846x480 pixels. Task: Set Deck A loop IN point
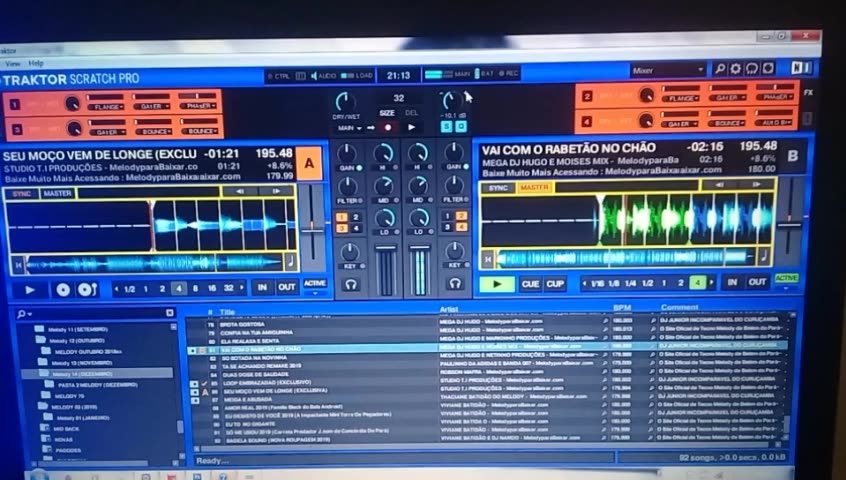[262, 287]
